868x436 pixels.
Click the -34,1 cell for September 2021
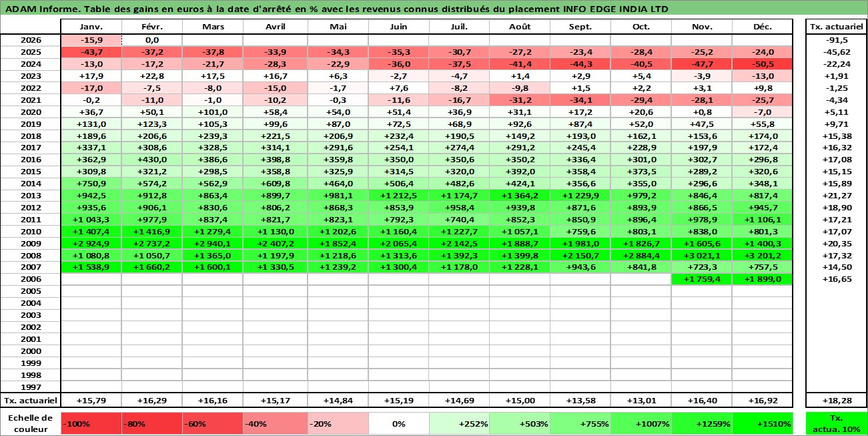(580, 100)
